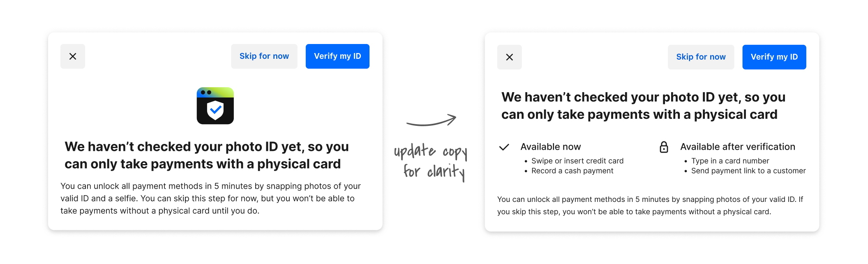The height and width of the screenshot is (264, 868).
Task: Select the Swipe or insert credit card bullet
Action: (577, 161)
